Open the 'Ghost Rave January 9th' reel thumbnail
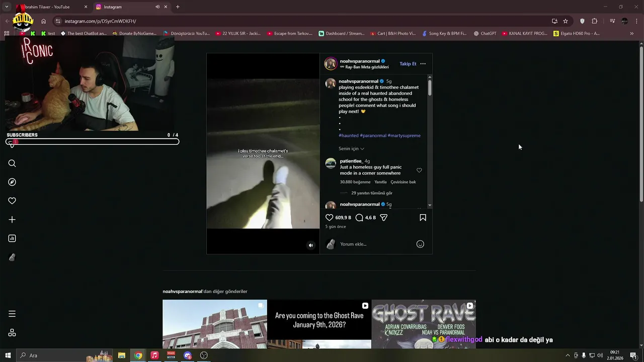Image resolution: width=644 pixels, height=362 pixels. point(319,324)
